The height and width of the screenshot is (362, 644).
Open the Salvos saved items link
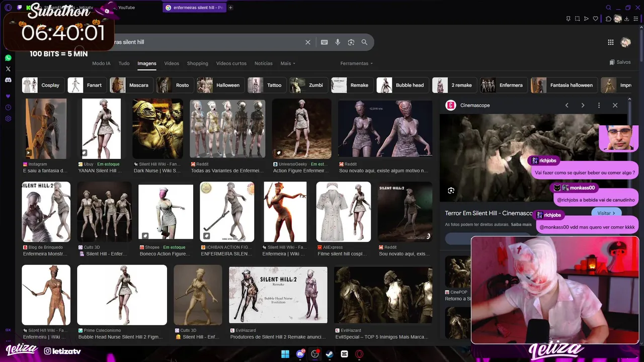click(620, 62)
